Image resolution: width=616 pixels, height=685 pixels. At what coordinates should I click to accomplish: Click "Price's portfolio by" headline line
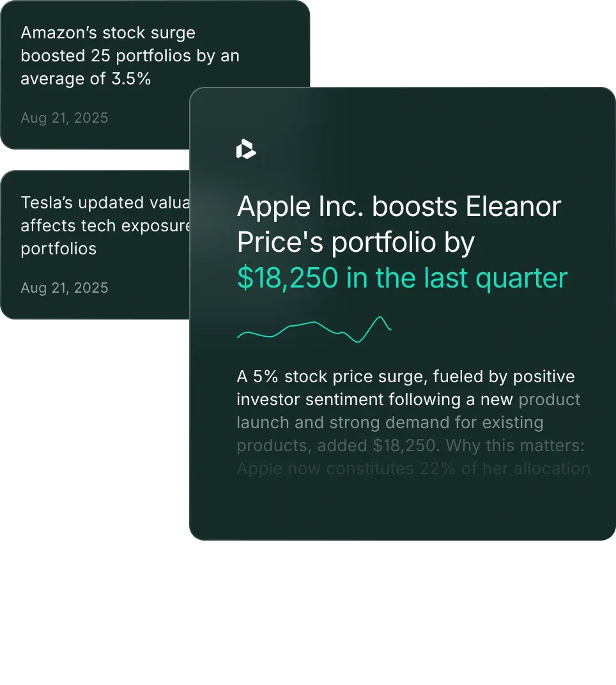(355, 243)
